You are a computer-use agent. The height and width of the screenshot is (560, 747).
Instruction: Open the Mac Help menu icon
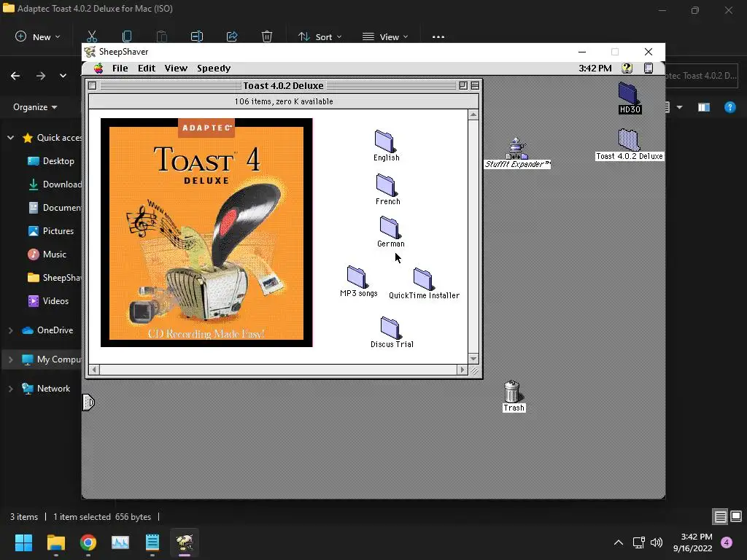pyautogui.click(x=627, y=68)
